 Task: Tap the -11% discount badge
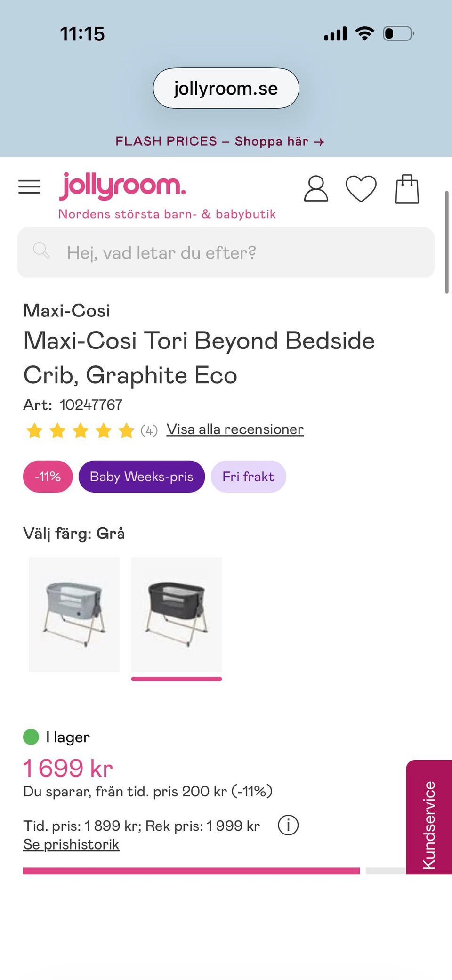pos(48,477)
